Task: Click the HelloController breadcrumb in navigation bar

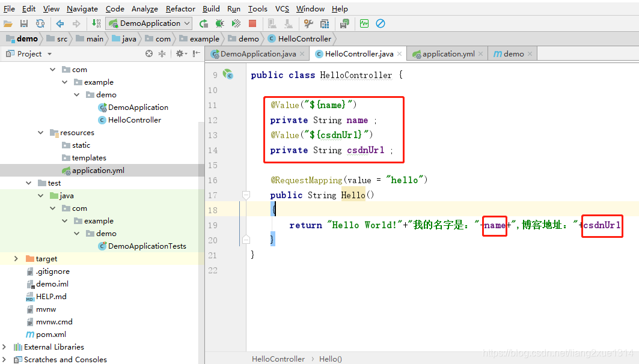Action: 299,38
